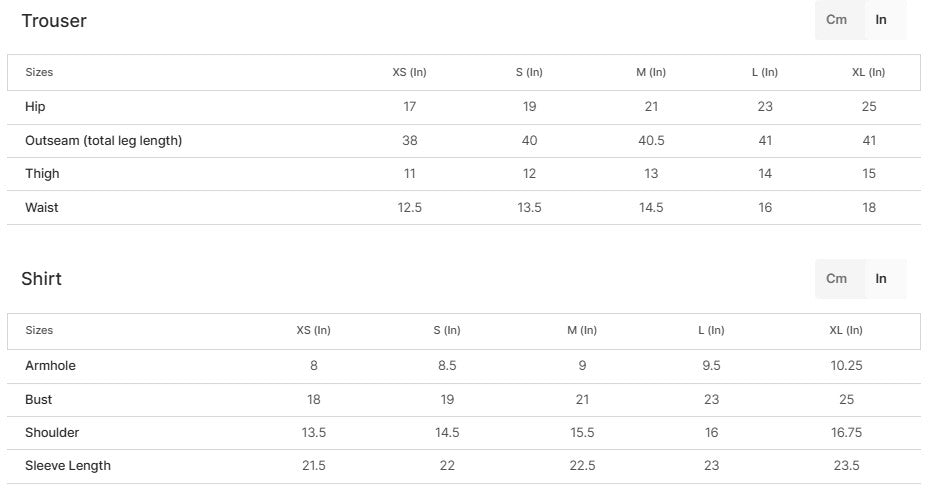Click the Shoulder row label

click(52, 433)
